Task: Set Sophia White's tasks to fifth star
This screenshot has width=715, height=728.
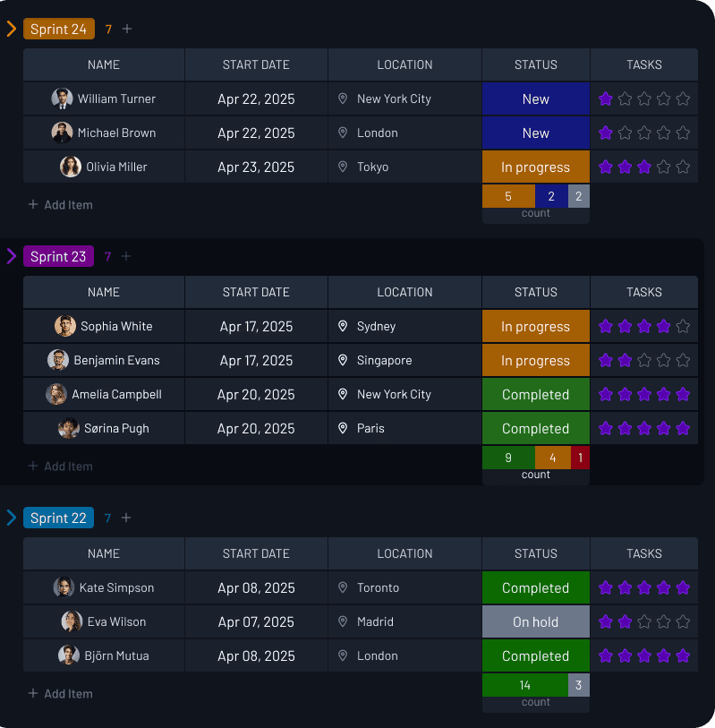Action: click(683, 326)
